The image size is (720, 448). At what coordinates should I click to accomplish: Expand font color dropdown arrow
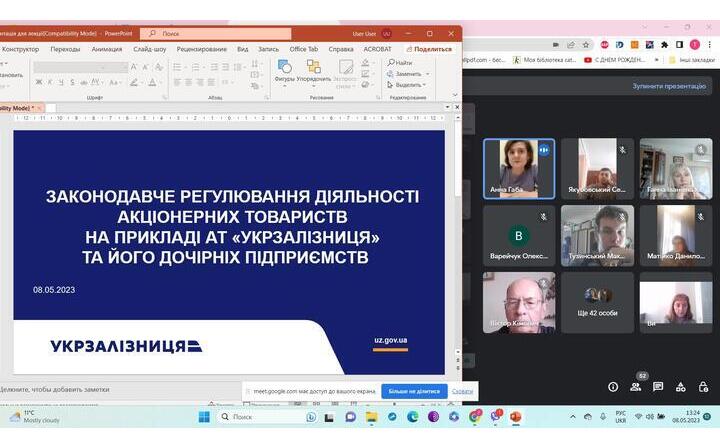click(x=160, y=83)
